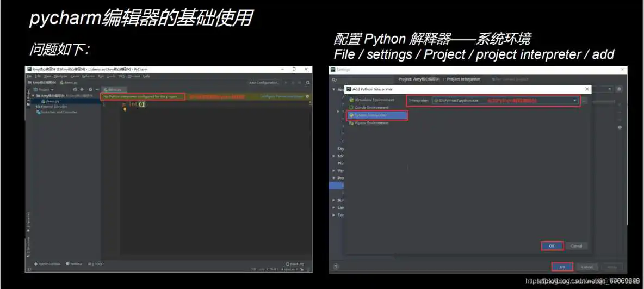Open the Event Log
The height and width of the screenshot is (289, 644).
tap(295, 263)
